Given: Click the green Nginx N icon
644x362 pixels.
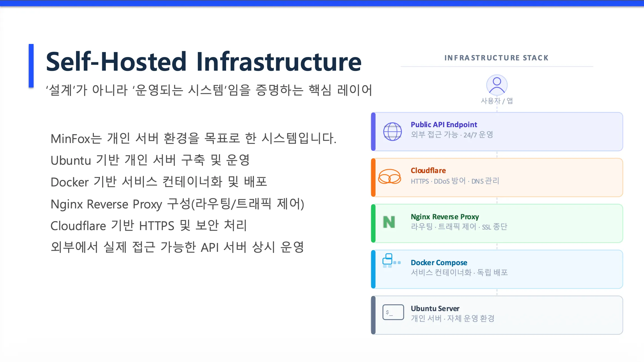Looking at the screenshot, I should click(x=389, y=222).
